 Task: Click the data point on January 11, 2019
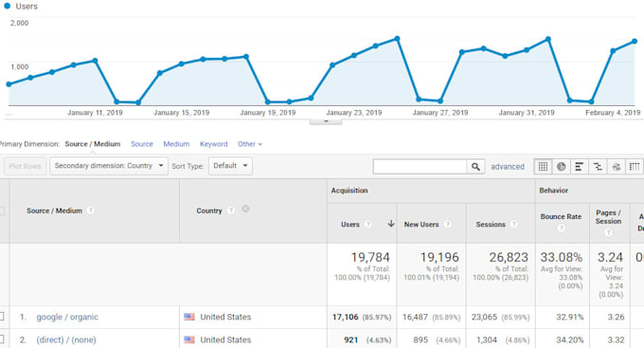[95, 61]
